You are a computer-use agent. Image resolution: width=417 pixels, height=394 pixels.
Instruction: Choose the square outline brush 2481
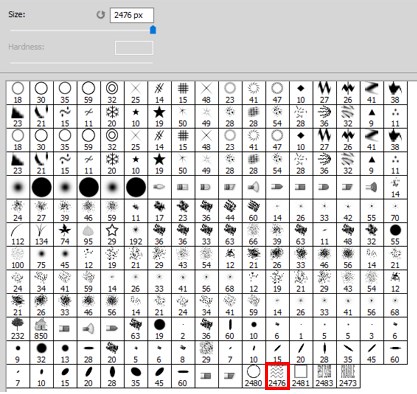tap(301, 376)
